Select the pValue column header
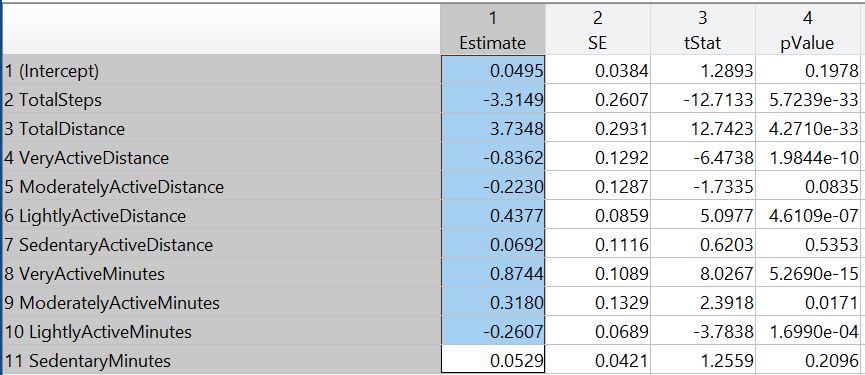 808,29
